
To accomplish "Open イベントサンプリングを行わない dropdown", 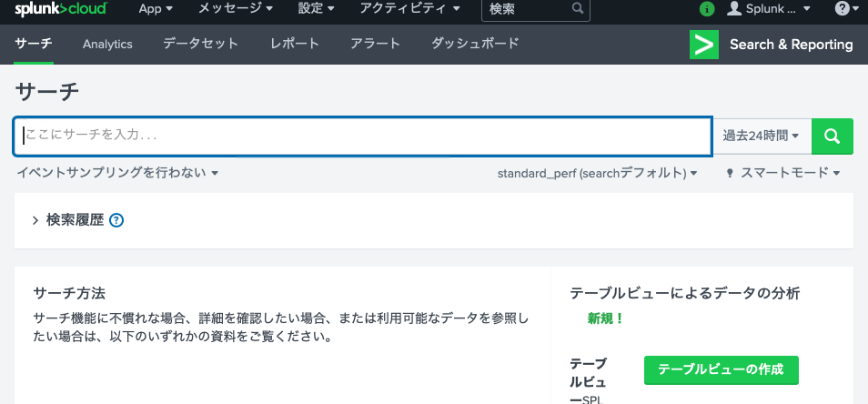I will click(x=117, y=173).
